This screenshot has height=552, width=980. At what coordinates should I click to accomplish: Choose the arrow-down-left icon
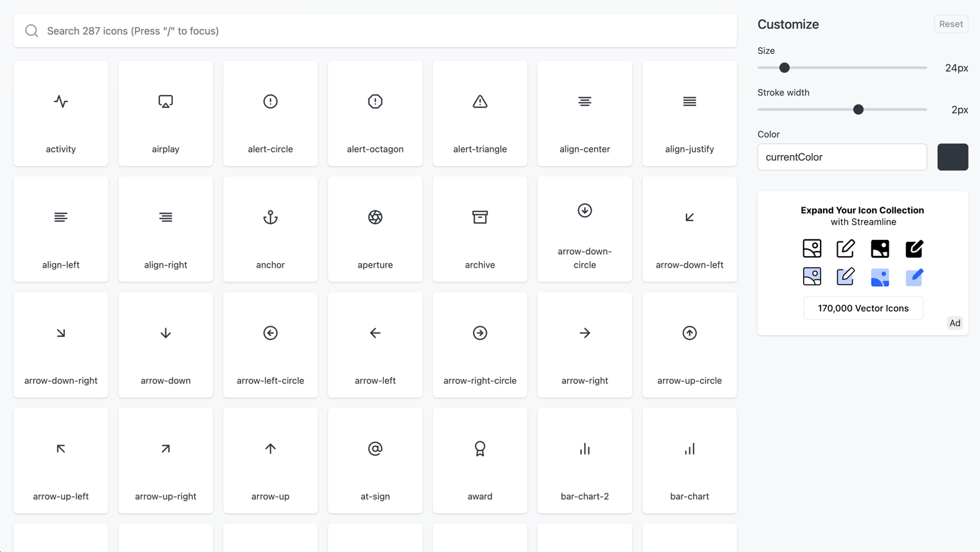[689, 229]
